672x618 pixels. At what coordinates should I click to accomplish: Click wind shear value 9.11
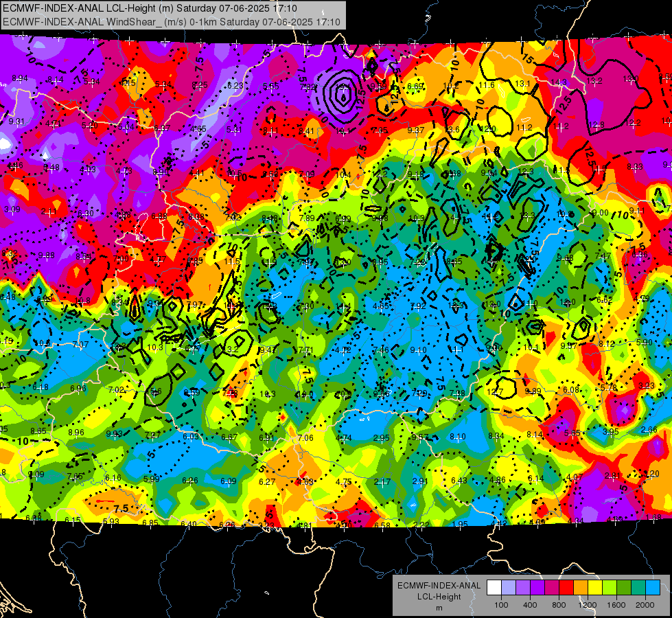[637, 211]
